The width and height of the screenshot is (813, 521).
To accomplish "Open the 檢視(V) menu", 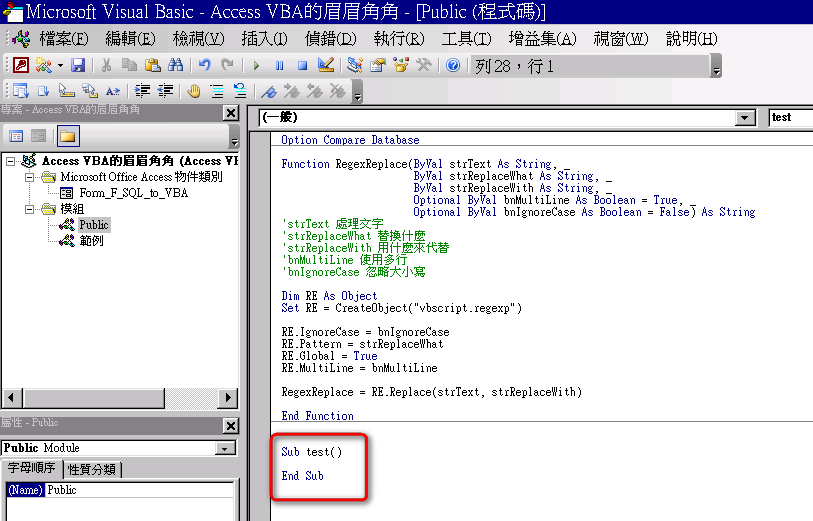I will click(199, 39).
